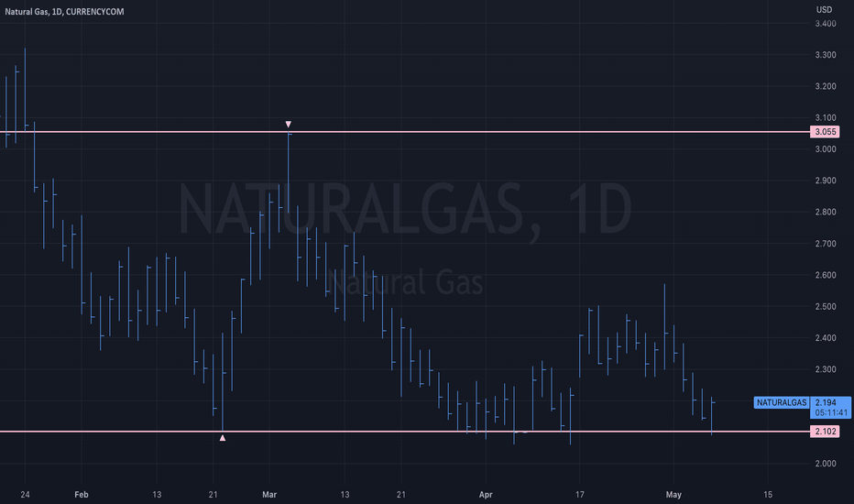Click the Feb date label on time axis
This screenshot has width=854, height=504.
tap(82, 495)
